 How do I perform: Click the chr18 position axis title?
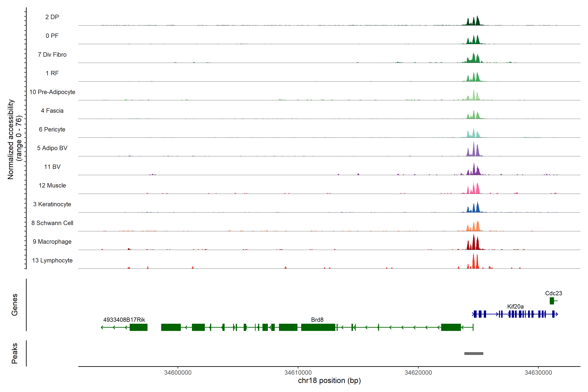pos(329,381)
